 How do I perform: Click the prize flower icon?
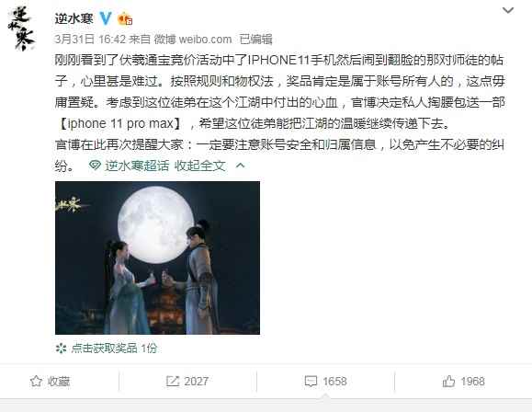[x=61, y=349]
